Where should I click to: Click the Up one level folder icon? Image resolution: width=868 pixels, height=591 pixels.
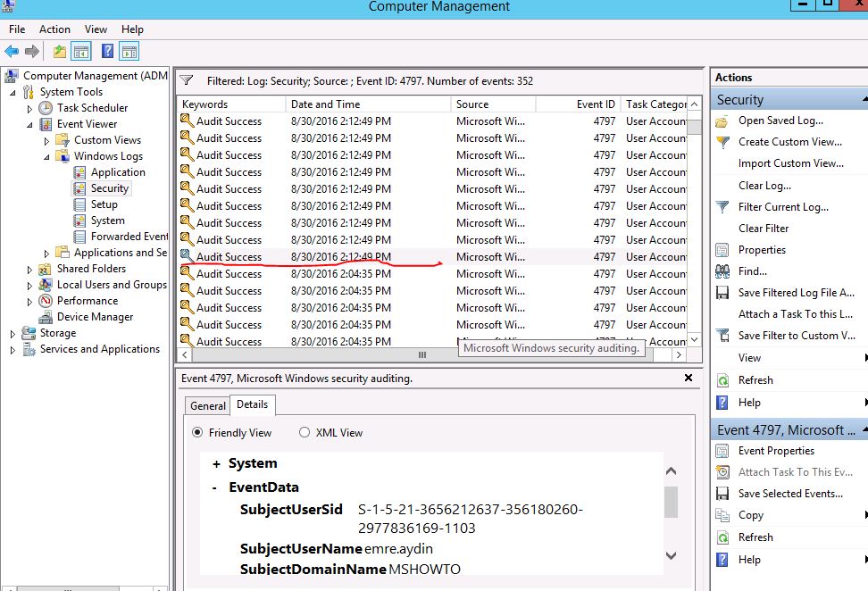pyautogui.click(x=59, y=52)
